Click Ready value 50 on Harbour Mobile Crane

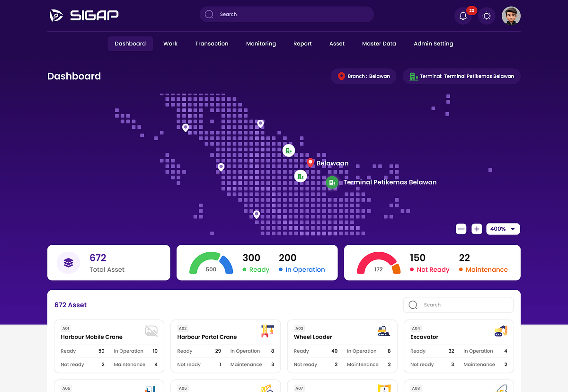point(101,351)
